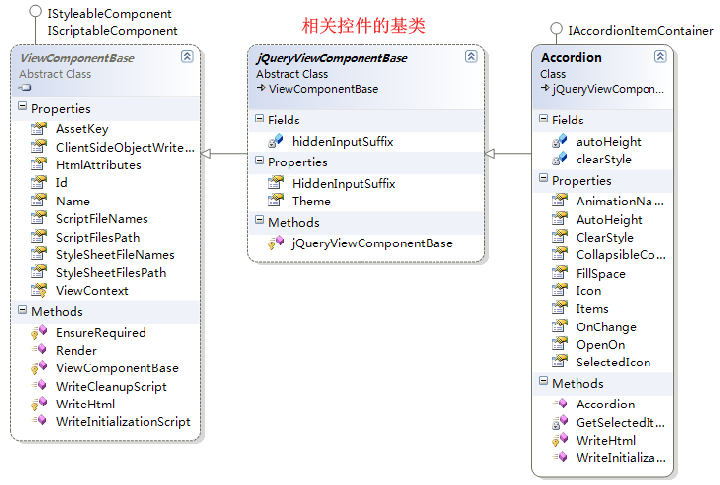This screenshot has height=485, width=720.
Task: Collapse Properties section in ViewComponentBase
Action: click(x=22, y=106)
